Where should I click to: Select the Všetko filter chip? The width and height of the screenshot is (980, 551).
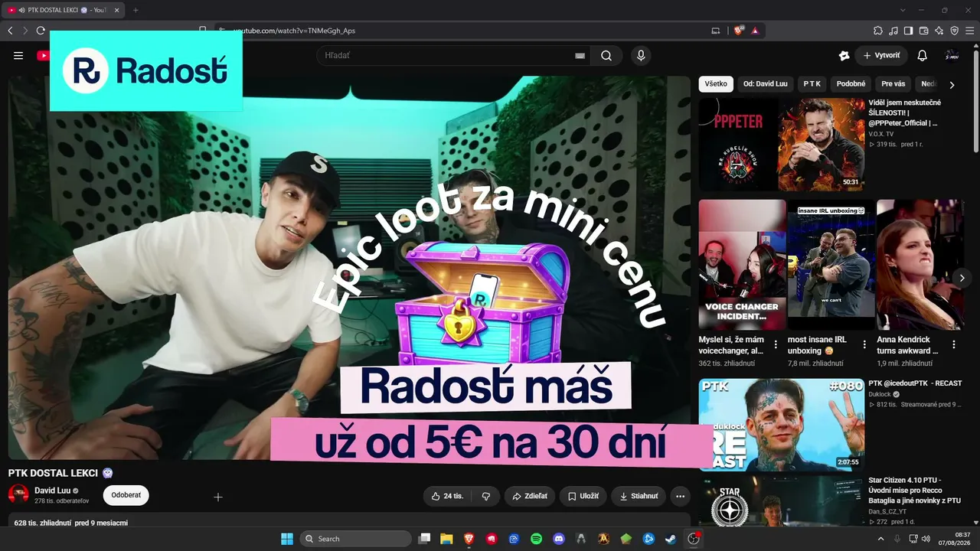[717, 84]
